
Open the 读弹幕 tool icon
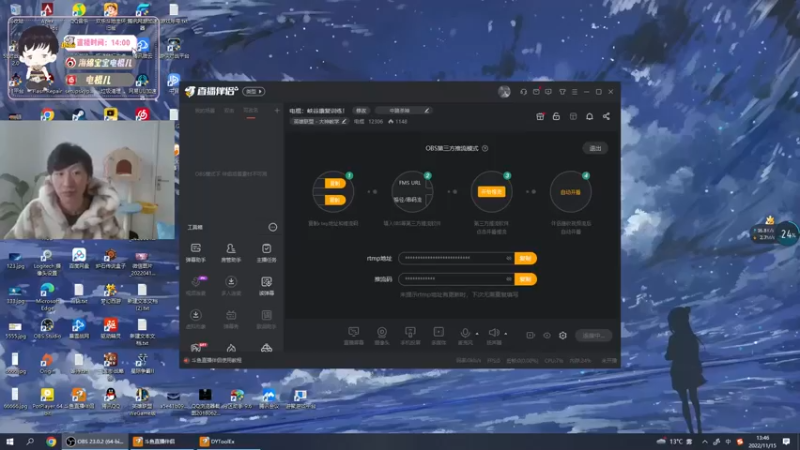266,286
